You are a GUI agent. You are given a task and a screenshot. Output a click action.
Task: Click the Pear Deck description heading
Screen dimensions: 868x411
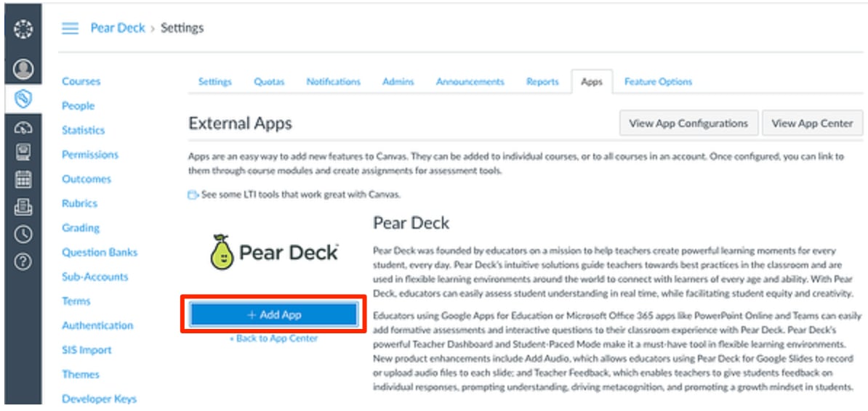411,223
